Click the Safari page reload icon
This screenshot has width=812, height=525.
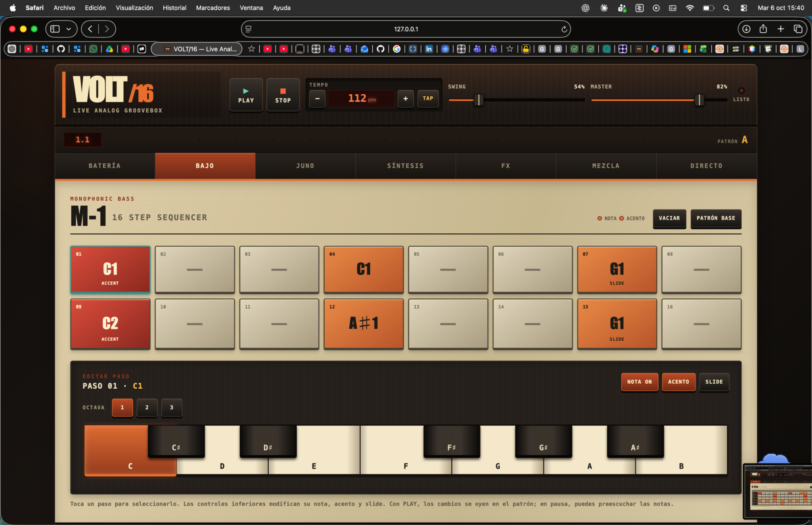564,29
